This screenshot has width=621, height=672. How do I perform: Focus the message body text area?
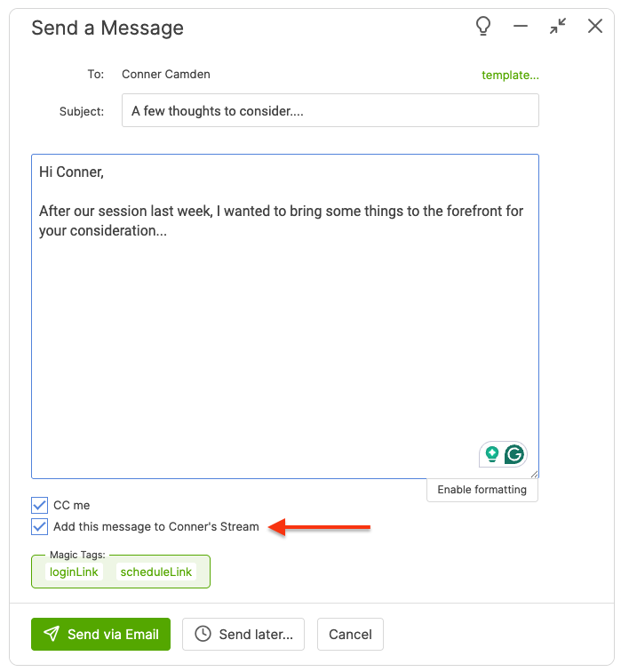coord(284,338)
